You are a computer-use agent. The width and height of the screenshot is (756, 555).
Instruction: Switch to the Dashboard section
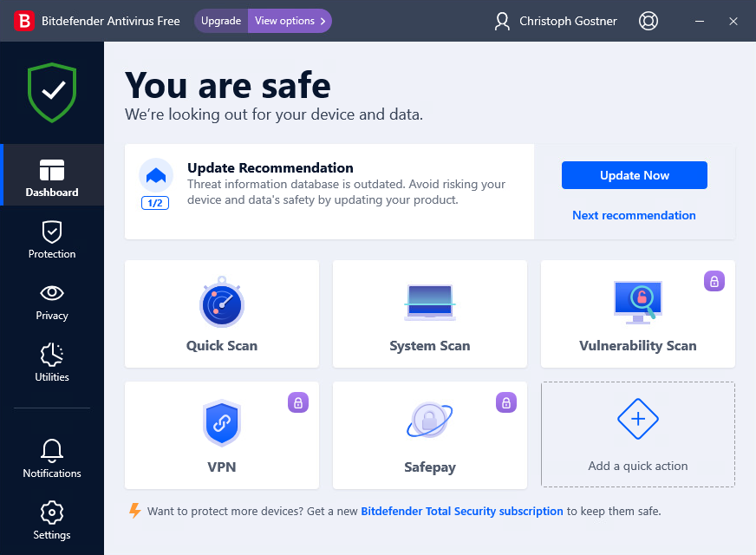51,173
